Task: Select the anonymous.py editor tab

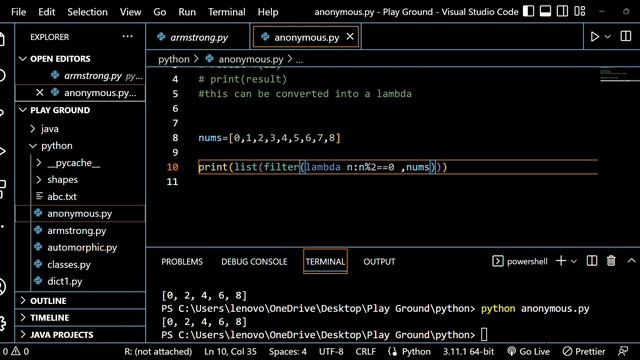Action: (x=306, y=37)
